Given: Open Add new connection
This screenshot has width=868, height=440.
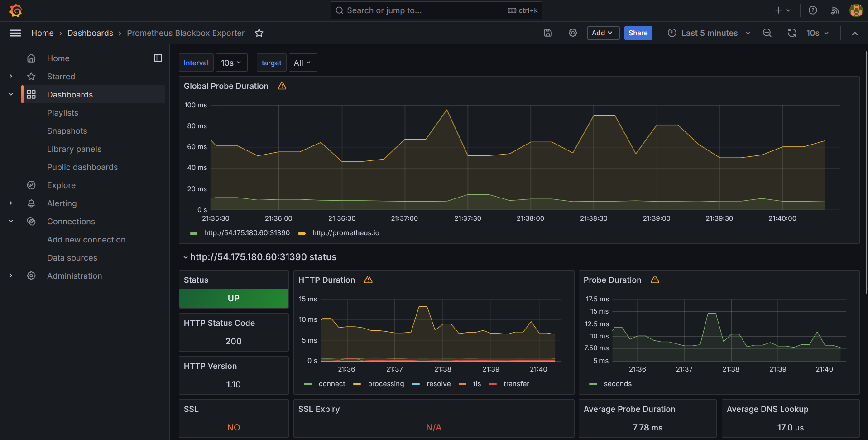Looking at the screenshot, I should pyautogui.click(x=86, y=240).
